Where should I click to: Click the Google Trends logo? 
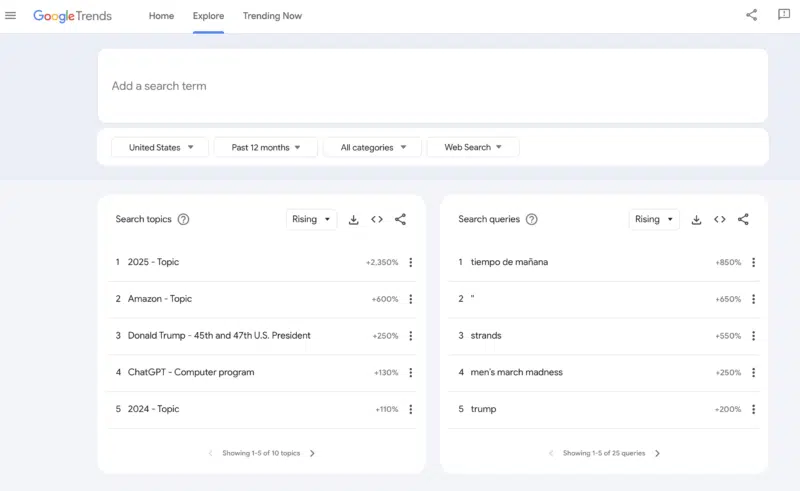(72, 16)
